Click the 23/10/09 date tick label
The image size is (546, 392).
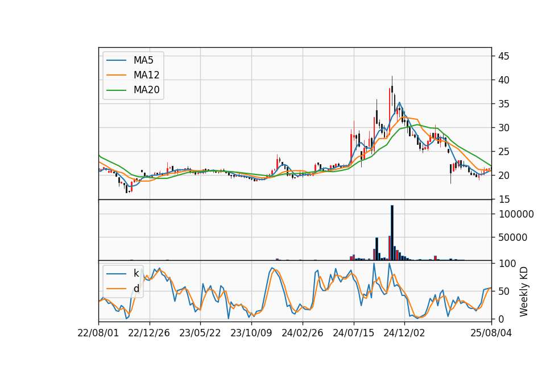click(x=251, y=333)
